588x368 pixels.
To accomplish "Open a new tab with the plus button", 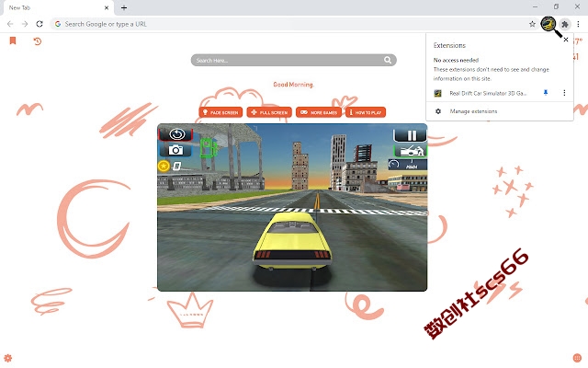I will [124, 7].
